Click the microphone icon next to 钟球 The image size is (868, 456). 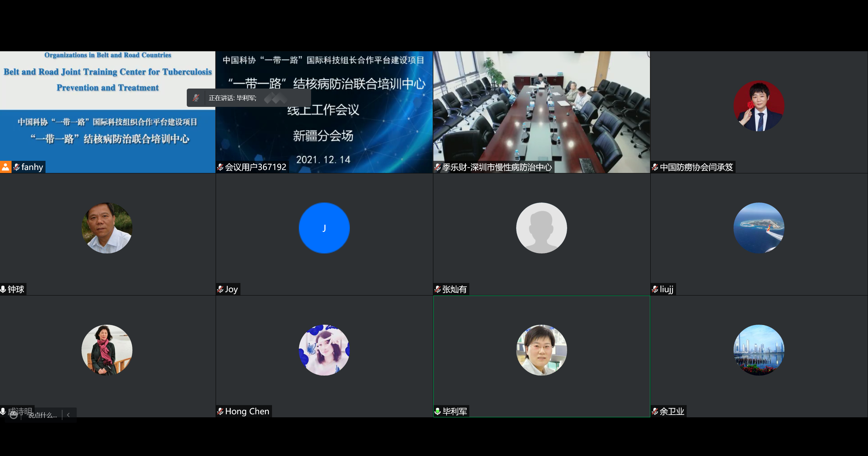(3, 289)
